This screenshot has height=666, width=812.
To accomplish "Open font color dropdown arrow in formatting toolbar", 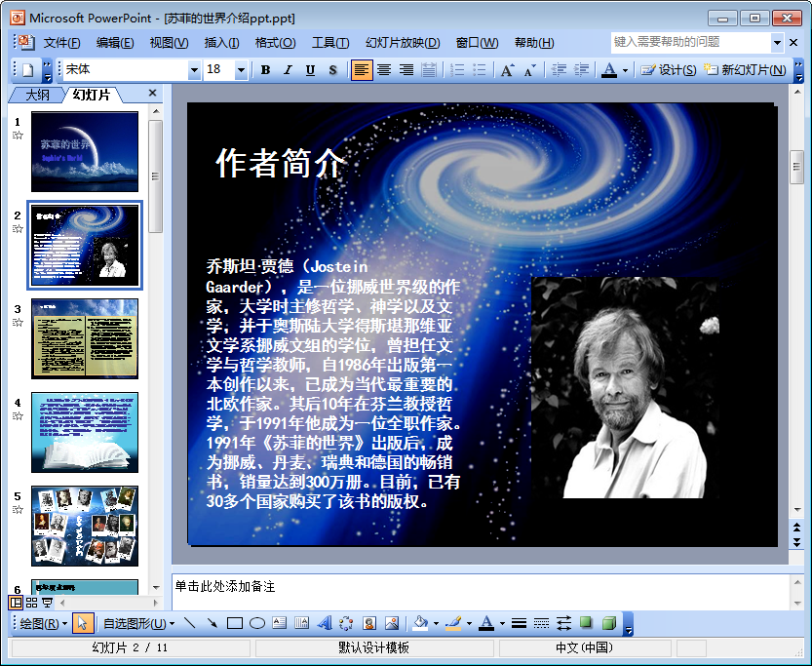I will coord(625,70).
